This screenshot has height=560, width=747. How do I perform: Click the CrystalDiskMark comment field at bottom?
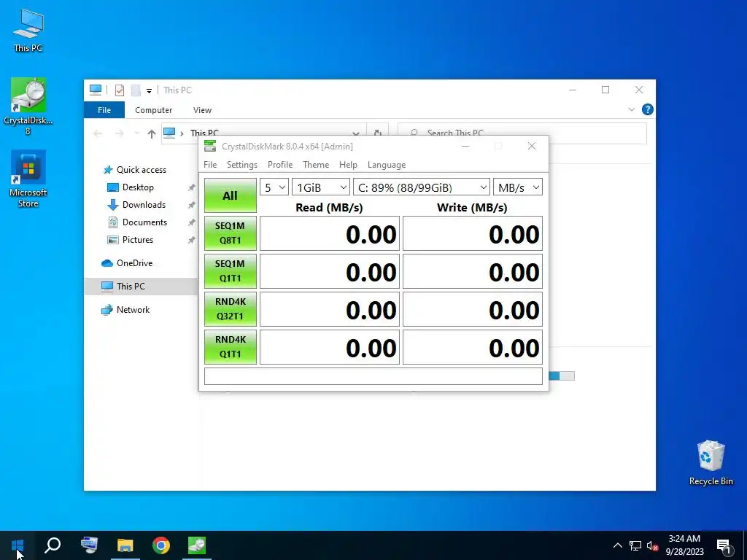(x=373, y=376)
